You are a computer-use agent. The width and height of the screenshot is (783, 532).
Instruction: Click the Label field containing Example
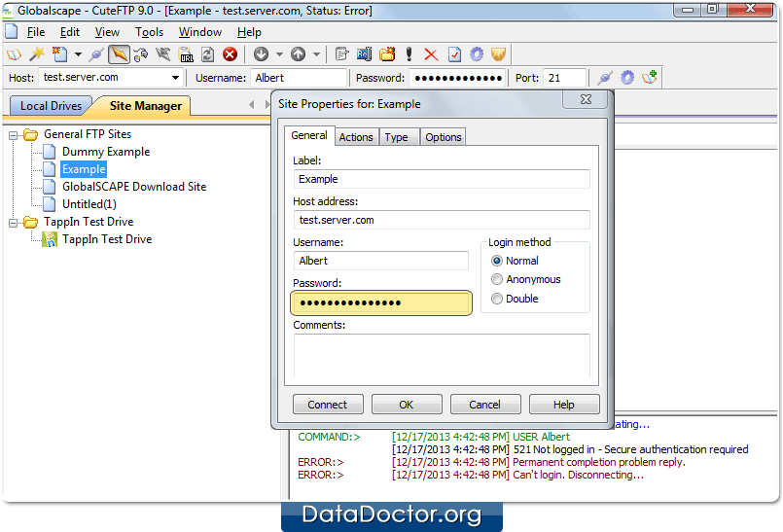[x=442, y=179]
